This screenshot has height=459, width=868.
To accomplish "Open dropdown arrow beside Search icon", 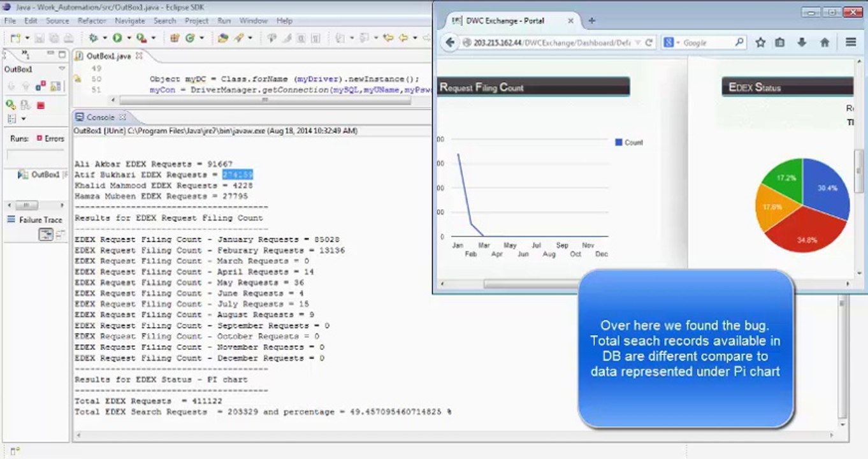I will click(x=250, y=38).
